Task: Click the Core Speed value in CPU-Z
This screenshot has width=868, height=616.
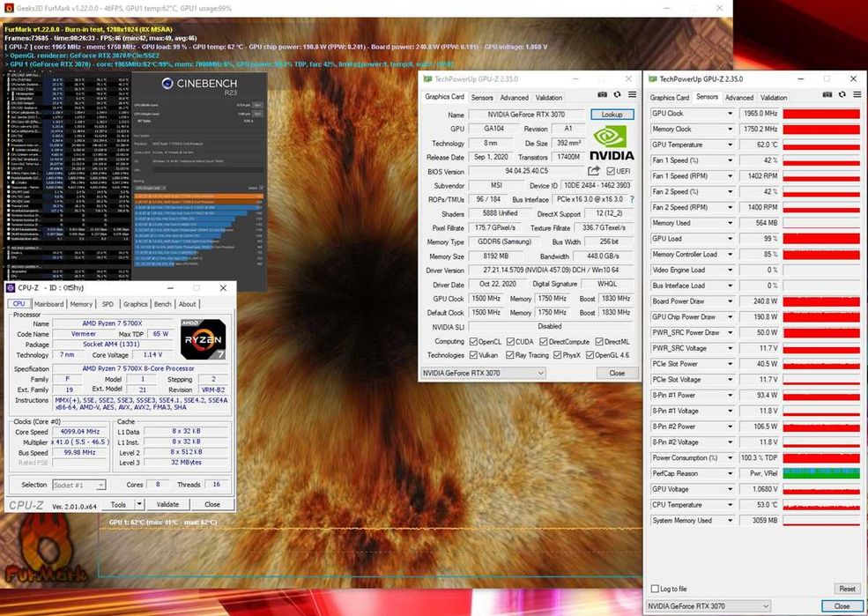Action: [81, 432]
